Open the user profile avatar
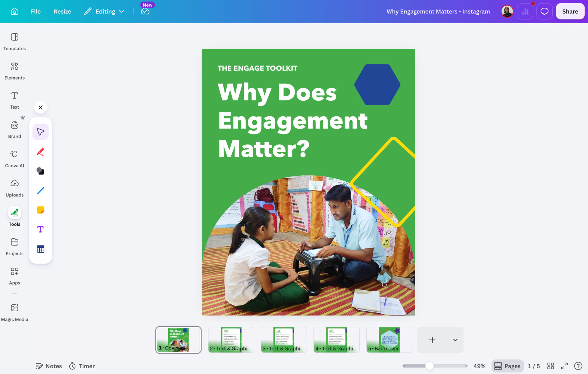Viewport: 588px width, 374px height. 507,11
